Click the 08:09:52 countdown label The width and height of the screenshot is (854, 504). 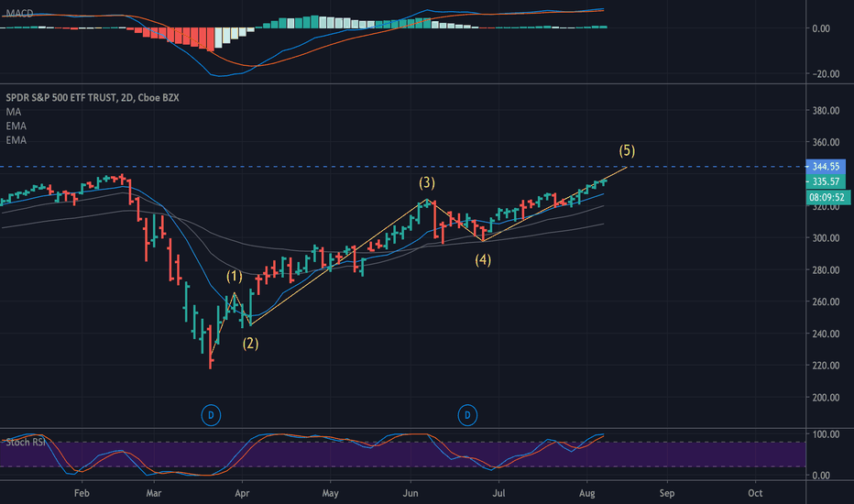827,197
